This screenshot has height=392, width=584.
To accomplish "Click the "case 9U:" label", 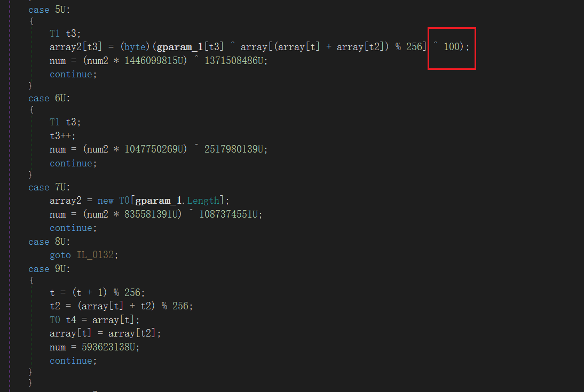I will click(49, 269).
